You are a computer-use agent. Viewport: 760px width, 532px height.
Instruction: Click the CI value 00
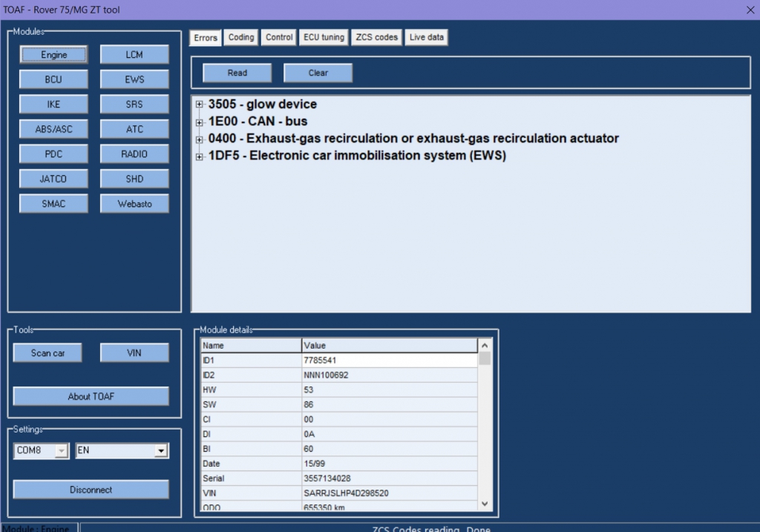[389, 420]
